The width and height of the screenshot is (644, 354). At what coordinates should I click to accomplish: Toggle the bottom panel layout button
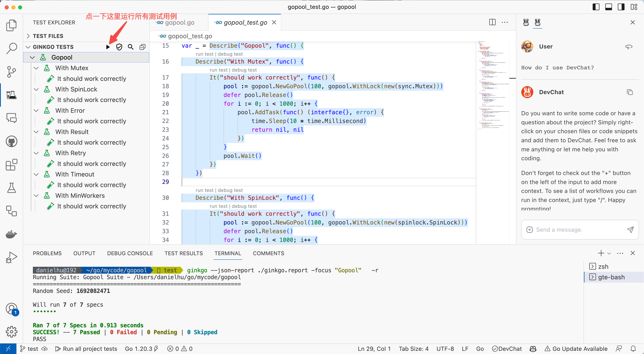click(x=608, y=7)
